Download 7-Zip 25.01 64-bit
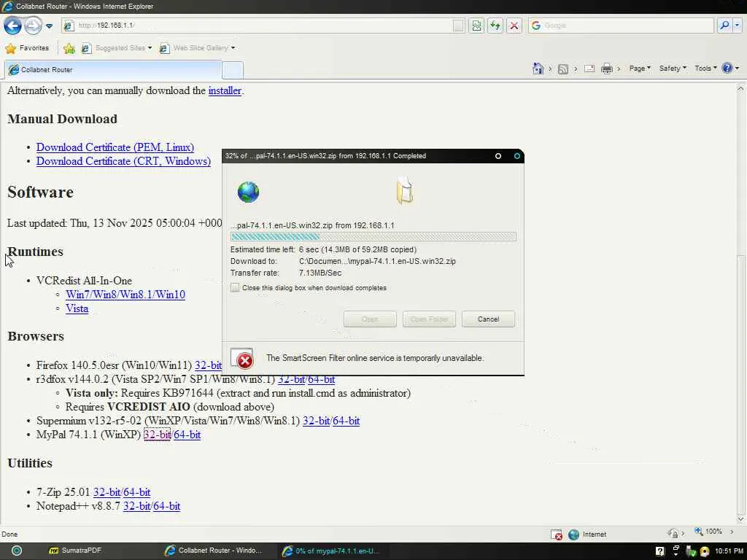The width and height of the screenshot is (747, 560). [x=136, y=492]
